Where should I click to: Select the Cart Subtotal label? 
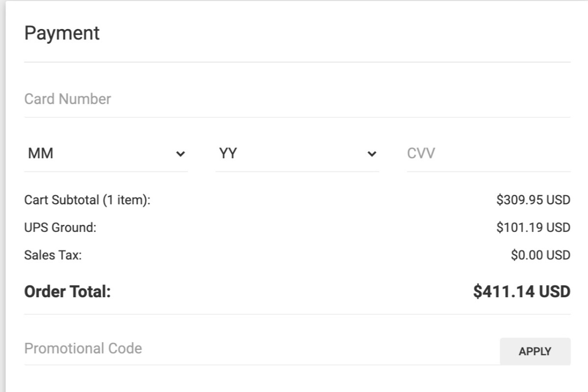(87, 200)
